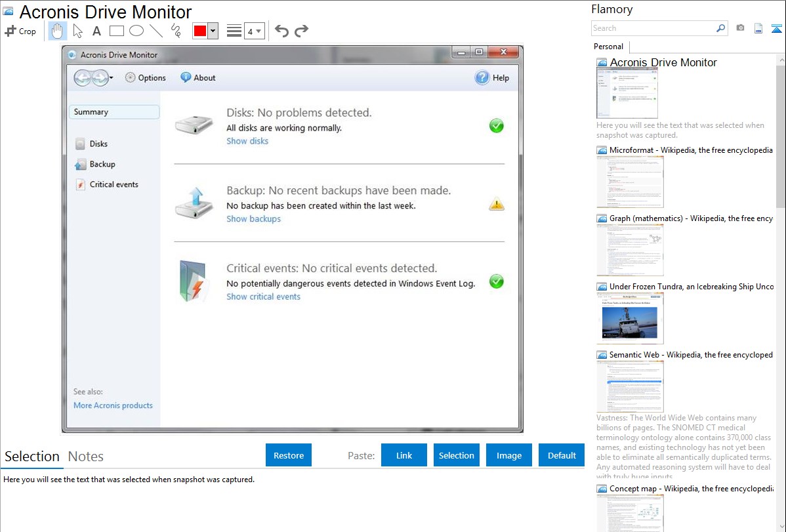Select Critical events in the sidebar
Screen dimensions: 786x532
pyautogui.click(x=107, y=184)
